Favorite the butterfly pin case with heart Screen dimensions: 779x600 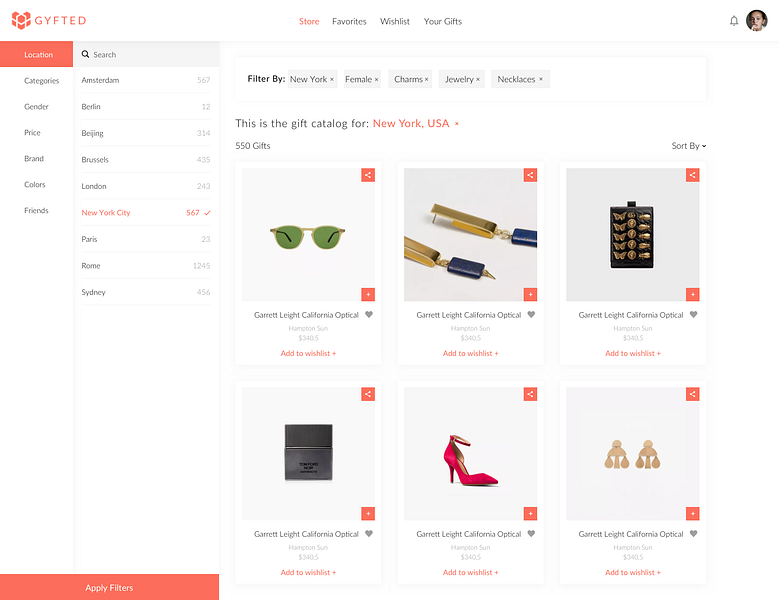tap(694, 314)
